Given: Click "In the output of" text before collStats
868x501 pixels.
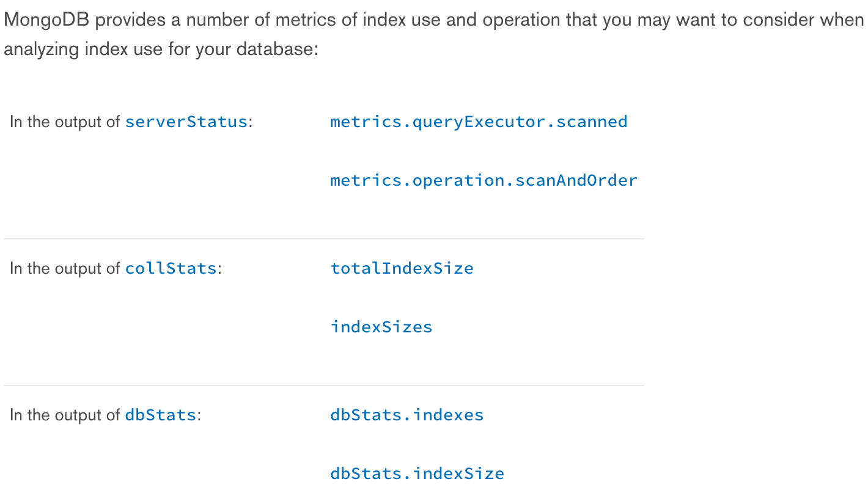Looking at the screenshot, I should 65,269.
